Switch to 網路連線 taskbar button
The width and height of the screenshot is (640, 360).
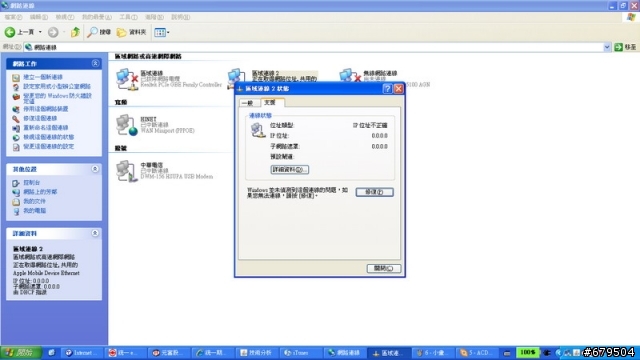click(x=345, y=353)
